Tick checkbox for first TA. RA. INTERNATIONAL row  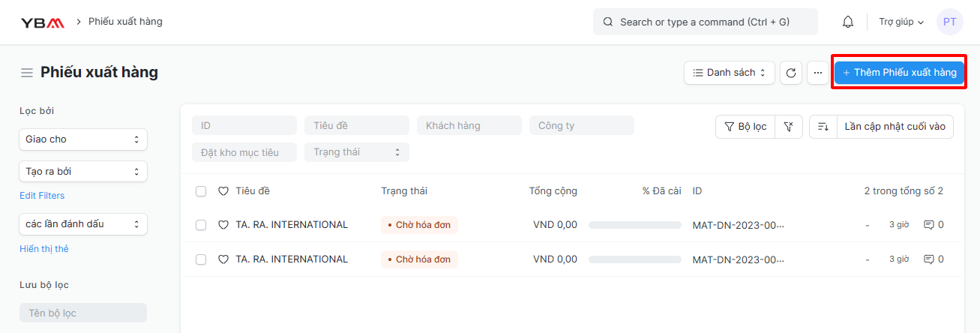pos(201,224)
